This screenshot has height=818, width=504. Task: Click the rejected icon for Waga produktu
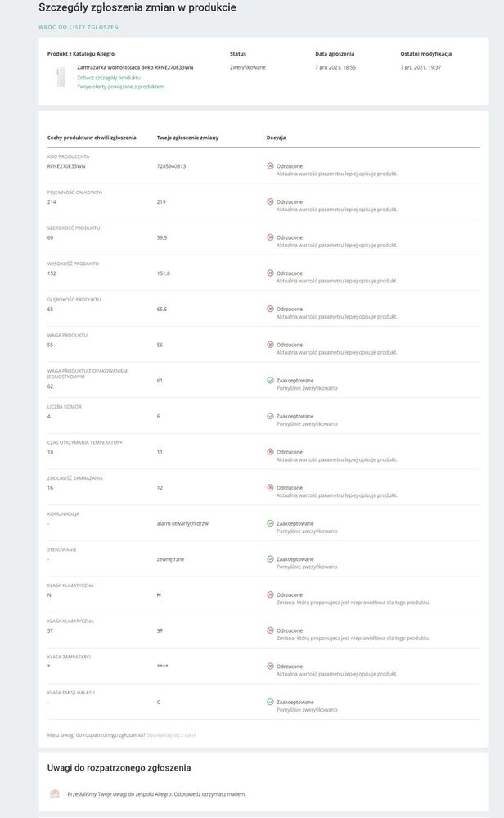click(x=270, y=345)
